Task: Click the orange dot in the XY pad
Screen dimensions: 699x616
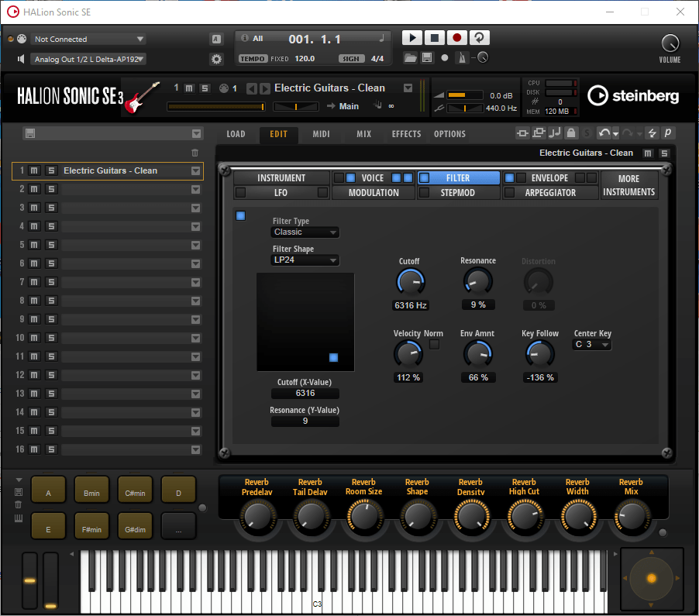Action: [651, 578]
